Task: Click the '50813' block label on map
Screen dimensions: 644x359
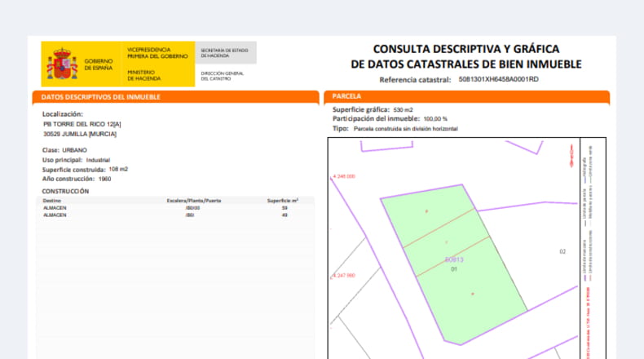Action: 454,259
